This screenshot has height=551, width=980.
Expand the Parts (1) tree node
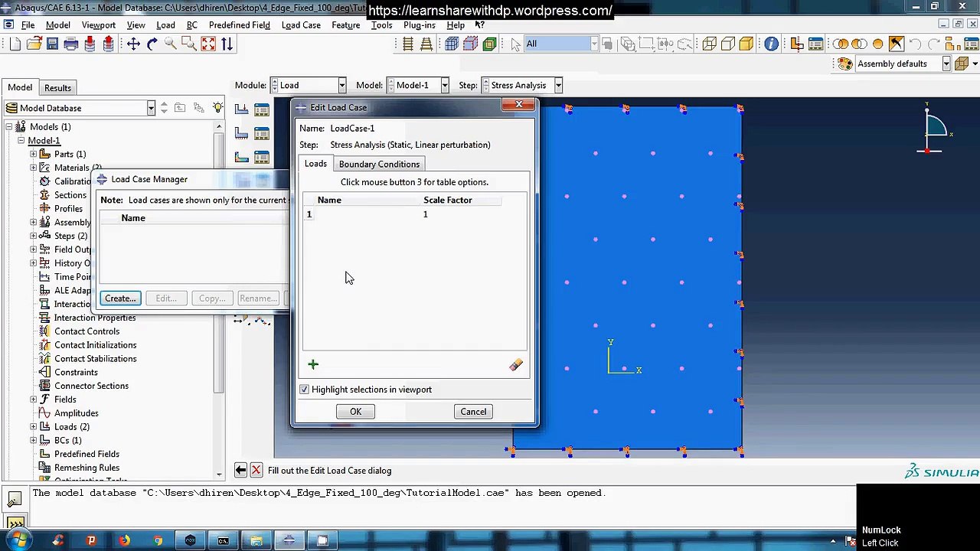[34, 154]
